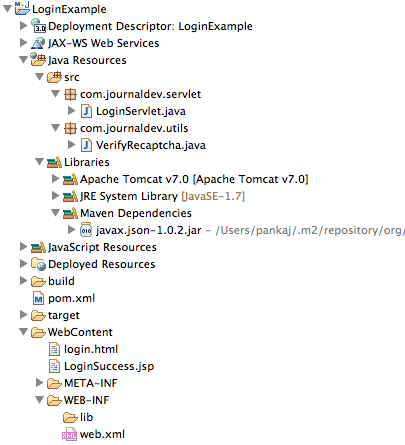Collapse the WebContent folder
The height and width of the screenshot is (445, 405).
coord(23,332)
